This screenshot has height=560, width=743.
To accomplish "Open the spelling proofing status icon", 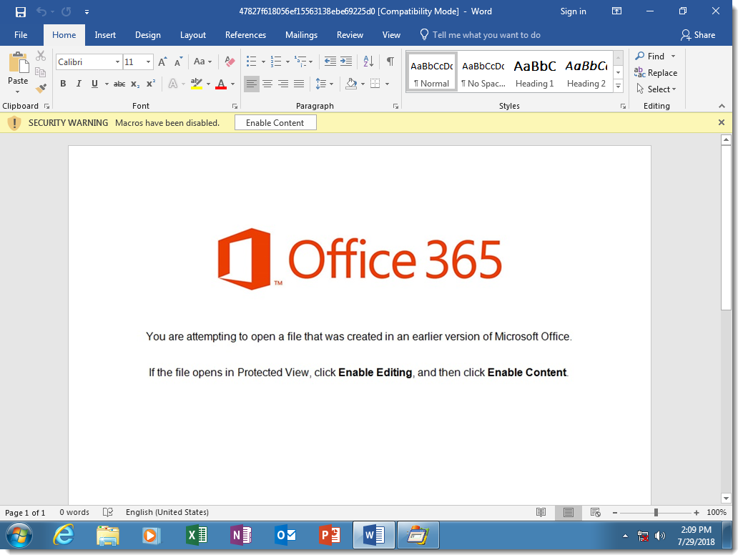I will tap(108, 512).
